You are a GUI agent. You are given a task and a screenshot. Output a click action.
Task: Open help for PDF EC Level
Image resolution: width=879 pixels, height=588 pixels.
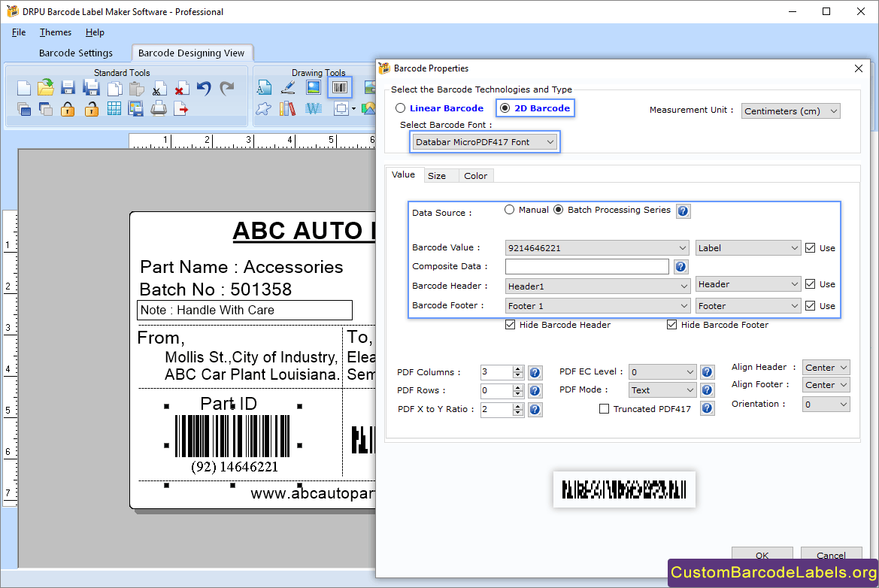point(708,372)
